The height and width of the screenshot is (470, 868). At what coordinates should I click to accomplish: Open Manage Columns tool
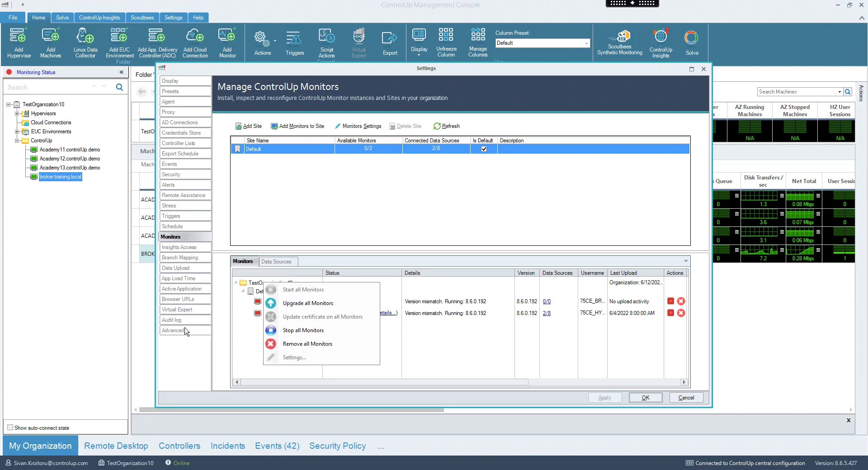[478, 42]
